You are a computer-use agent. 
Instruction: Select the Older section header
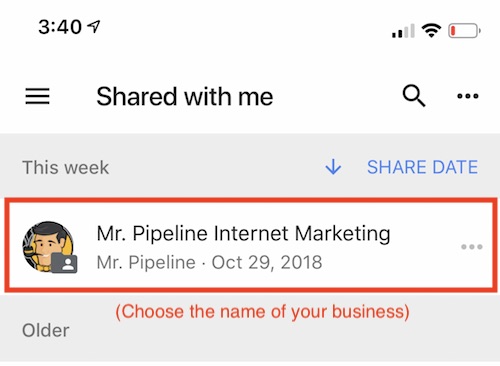[46, 330]
